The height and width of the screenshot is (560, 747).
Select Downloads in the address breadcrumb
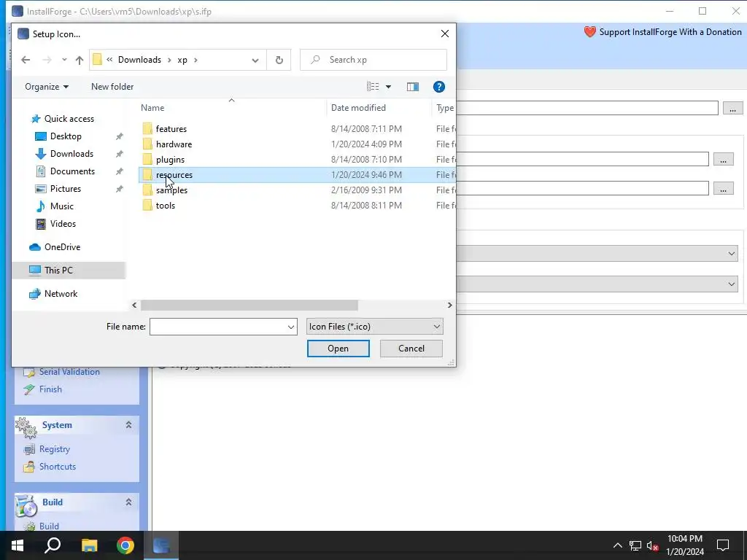[139, 60]
